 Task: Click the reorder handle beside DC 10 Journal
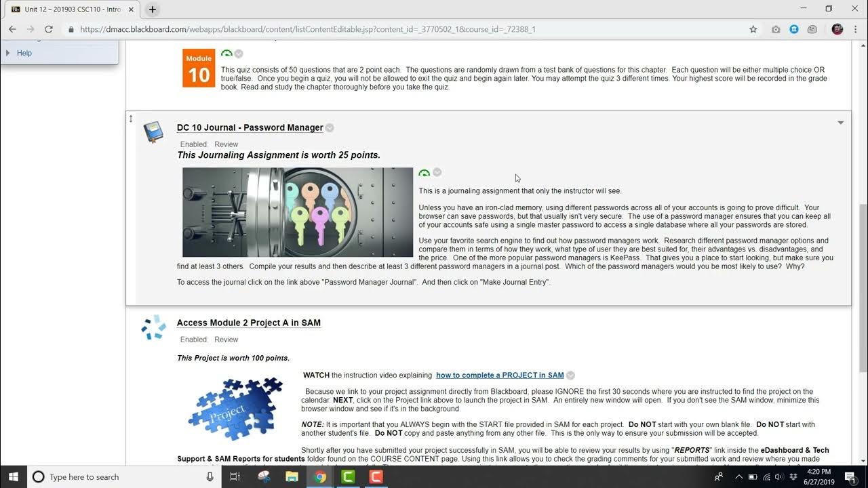[x=132, y=119]
